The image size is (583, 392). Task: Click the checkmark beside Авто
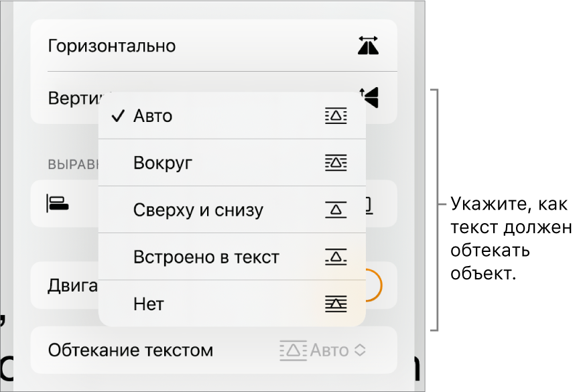click(119, 116)
